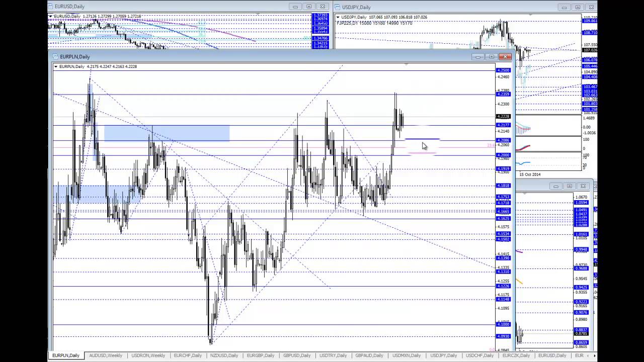Click the tab bar scroll-left arrow
This screenshot has width=644, height=362.
[x=587, y=355]
